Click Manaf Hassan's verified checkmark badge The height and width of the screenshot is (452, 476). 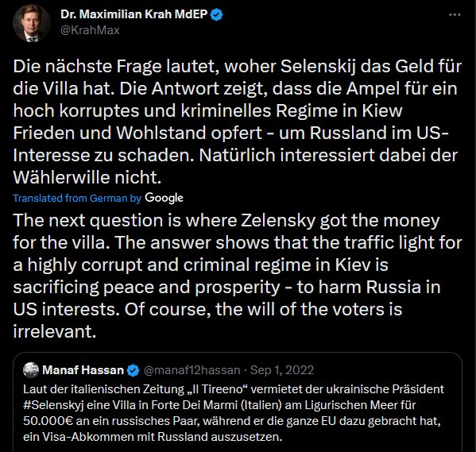(133, 370)
